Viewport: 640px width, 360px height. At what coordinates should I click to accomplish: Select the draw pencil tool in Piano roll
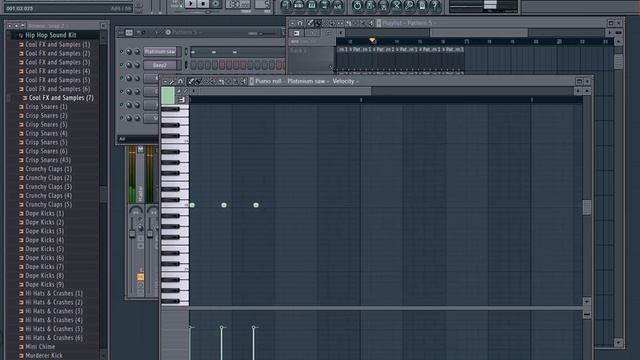(x=191, y=82)
